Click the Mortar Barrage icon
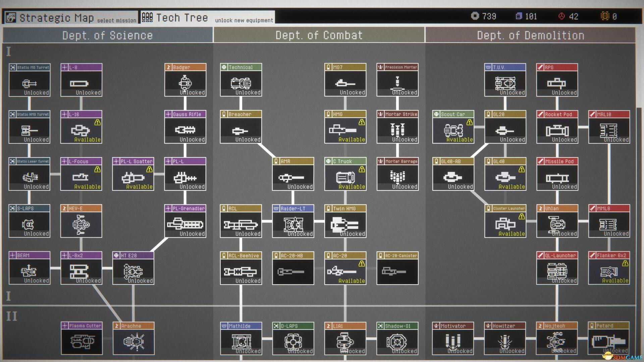 [397, 177]
